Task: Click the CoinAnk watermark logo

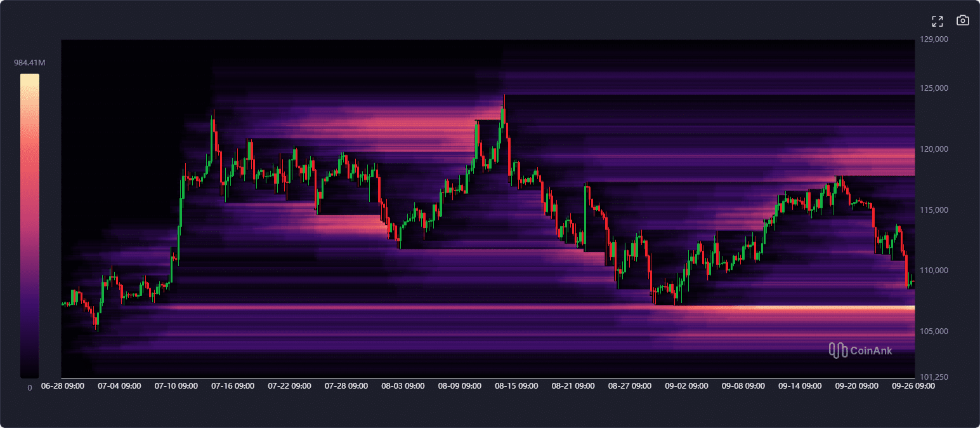Action: click(860, 350)
